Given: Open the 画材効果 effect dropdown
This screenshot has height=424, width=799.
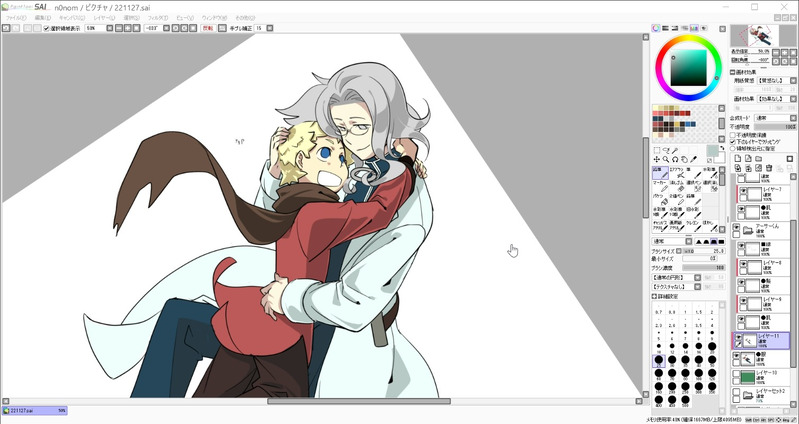Looking at the screenshot, I should 793,98.
